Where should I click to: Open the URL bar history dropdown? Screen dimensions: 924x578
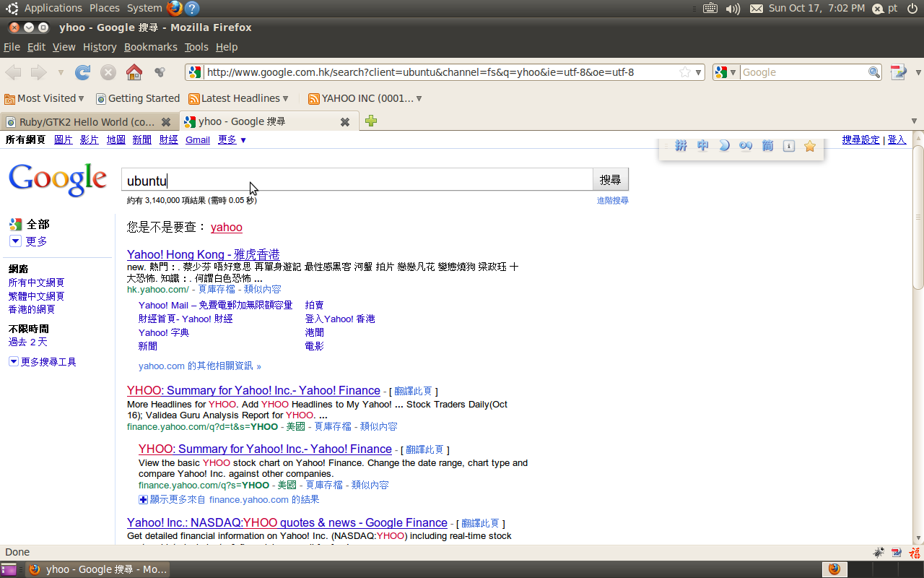[699, 72]
